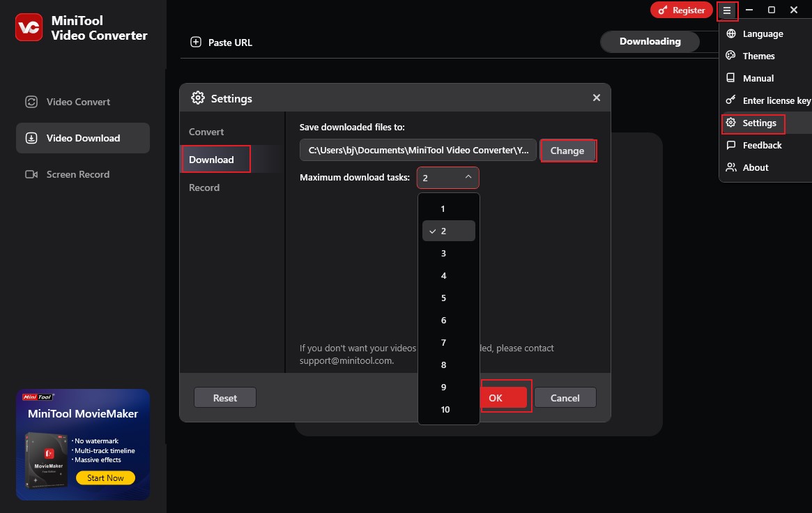Click the Manual book icon
The width and height of the screenshot is (812, 513).
(x=730, y=77)
